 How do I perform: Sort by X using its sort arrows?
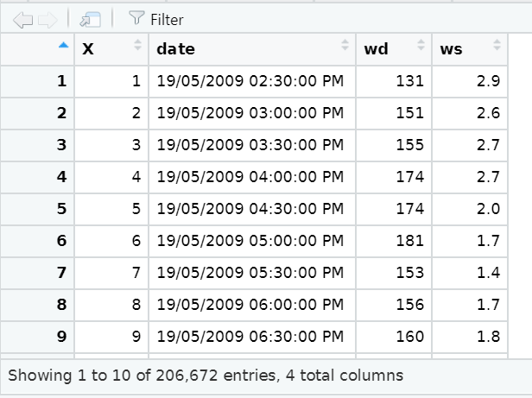coord(136,47)
